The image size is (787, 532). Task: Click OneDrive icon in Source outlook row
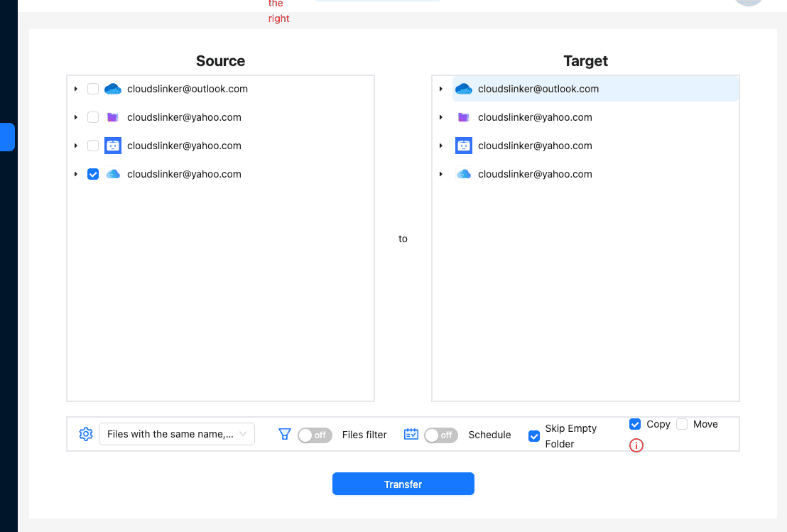[x=113, y=89]
